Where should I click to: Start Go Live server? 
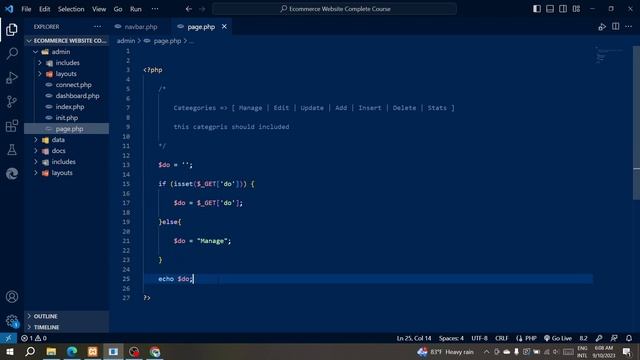pyautogui.click(x=558, y=338)
